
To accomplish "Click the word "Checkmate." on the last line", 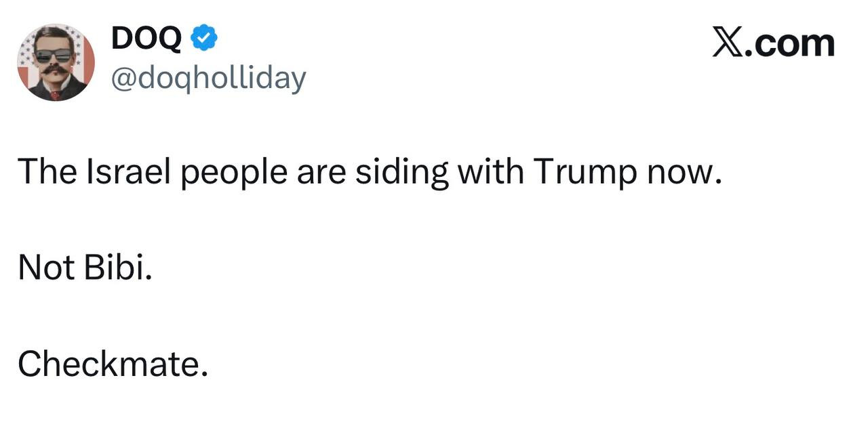I will click(113, 364).
